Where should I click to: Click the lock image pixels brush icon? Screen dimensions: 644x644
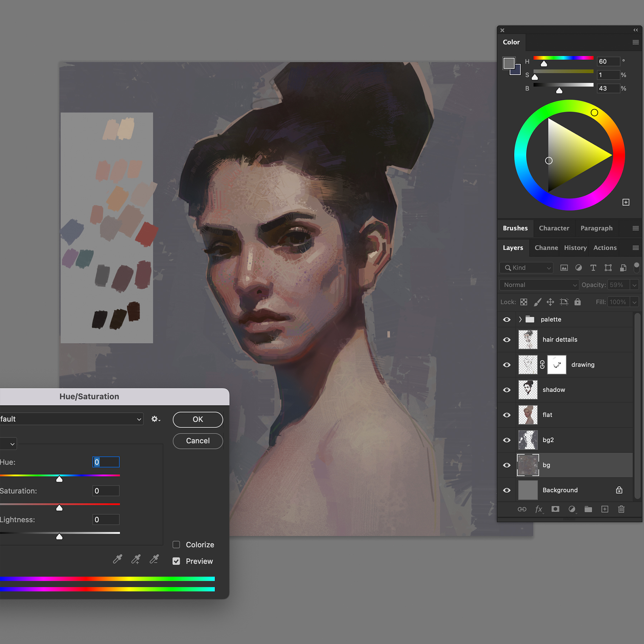click(537, 302)
